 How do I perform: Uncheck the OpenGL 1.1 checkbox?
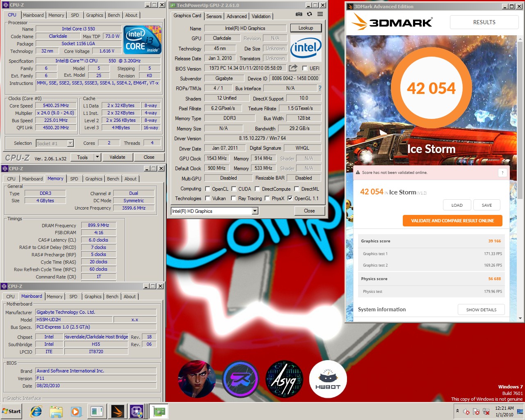point(290,199)
